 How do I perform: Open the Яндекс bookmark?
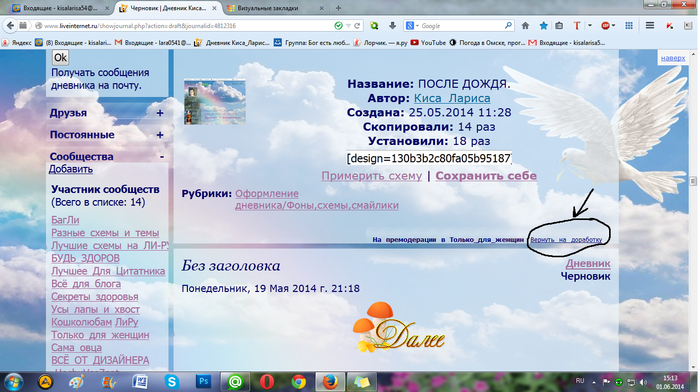(x=17, y=43)
